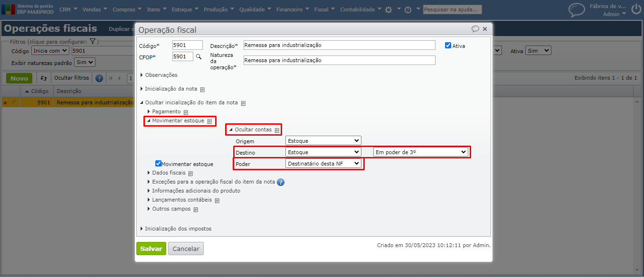Open the Inicia com filter dropdown
Viewport: 644px width, 277px height.
[x=50, y=50]
